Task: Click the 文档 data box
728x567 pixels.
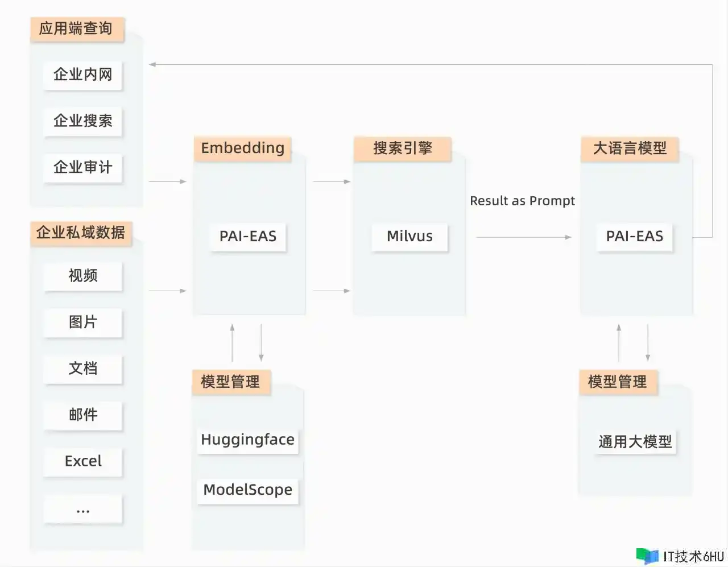Action: pyautogui.click(x=83, y=369)
